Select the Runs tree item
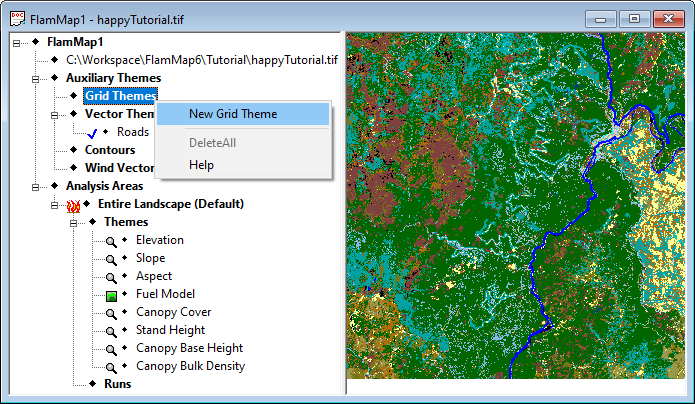 (117, 384)
